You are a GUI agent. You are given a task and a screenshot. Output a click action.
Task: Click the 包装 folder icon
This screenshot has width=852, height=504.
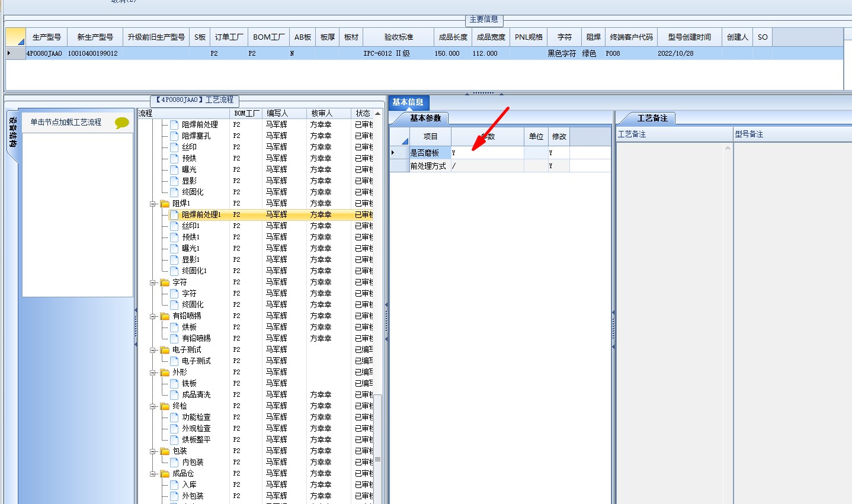165,451
